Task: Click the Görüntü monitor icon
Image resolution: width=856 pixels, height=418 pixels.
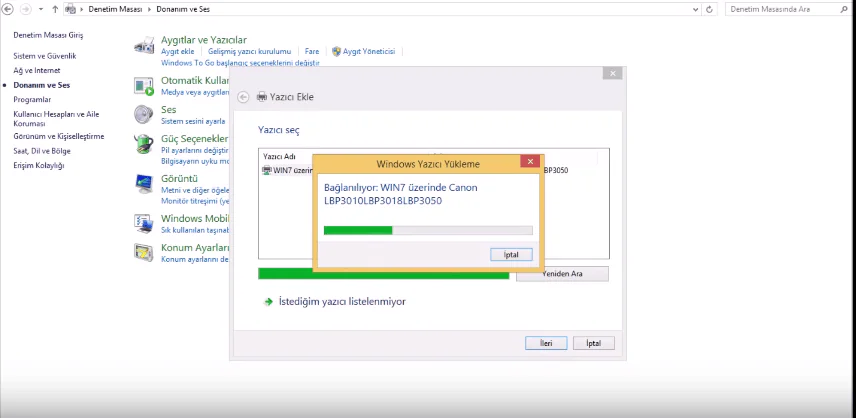Action: click(144, 184)
